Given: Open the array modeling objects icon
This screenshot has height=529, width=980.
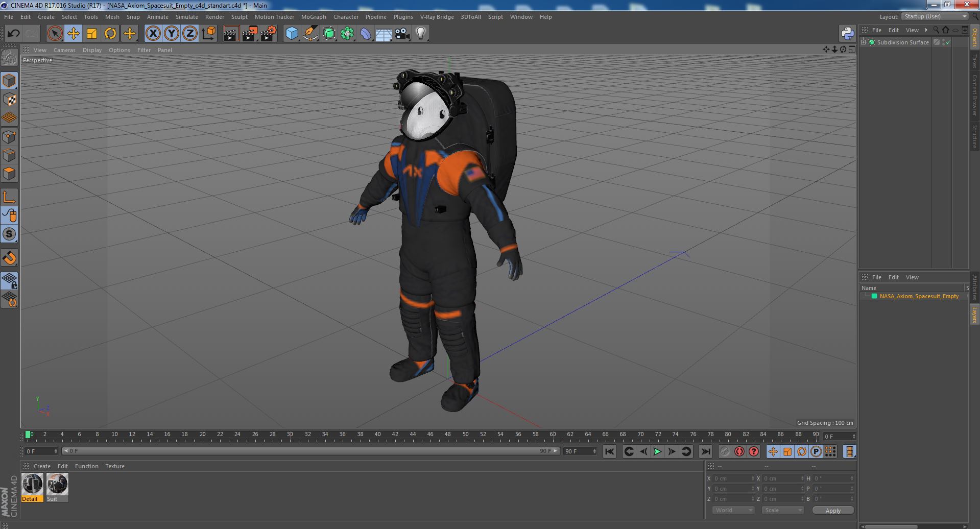Looking at the screenshot, I should (x=347, y=34).
